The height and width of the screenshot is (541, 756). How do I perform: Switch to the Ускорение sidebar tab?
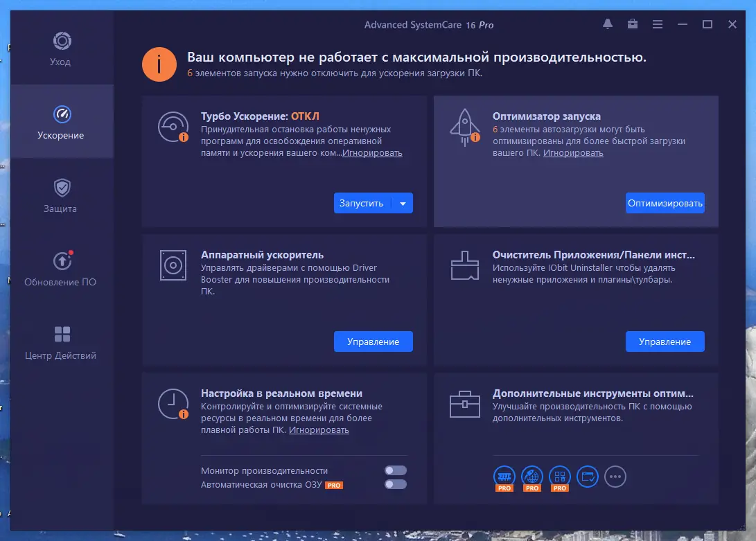click(61, 123)
